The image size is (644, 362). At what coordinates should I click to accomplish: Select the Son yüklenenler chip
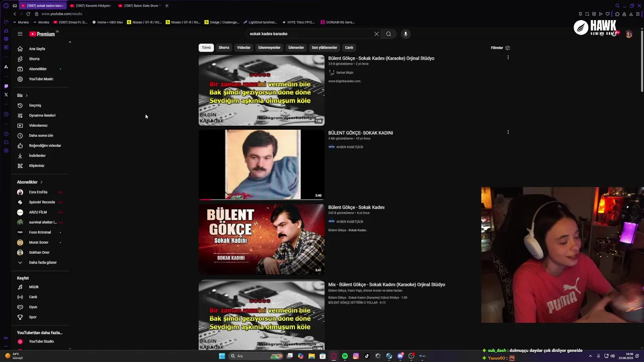324,47
